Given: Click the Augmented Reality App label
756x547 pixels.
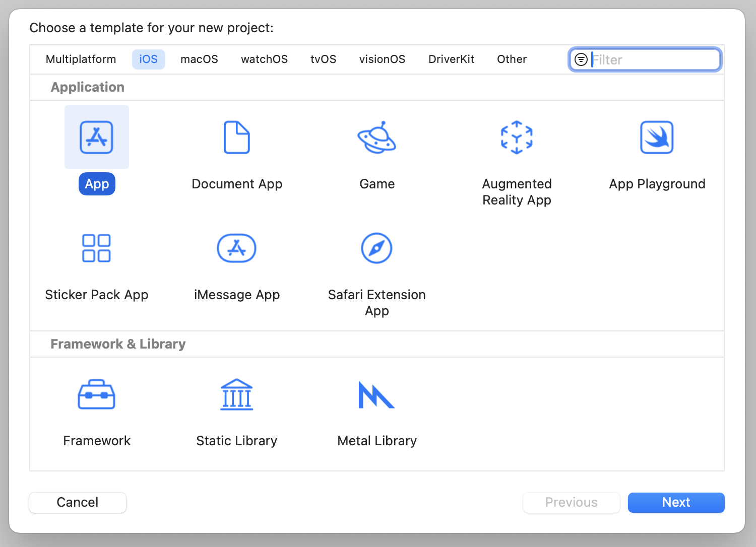Looking at the screenshot, I should click(x=517, y=192).
